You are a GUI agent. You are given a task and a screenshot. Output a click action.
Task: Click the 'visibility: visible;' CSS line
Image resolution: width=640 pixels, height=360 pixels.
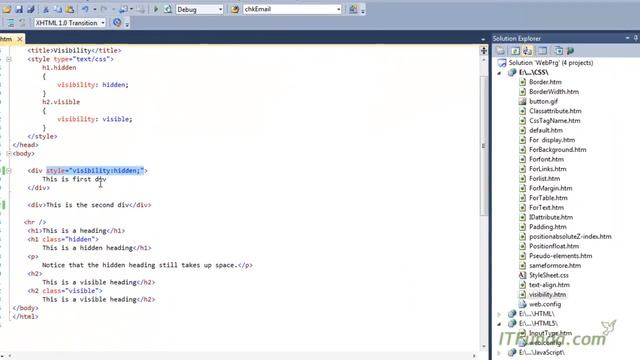click(x=95, y=119)
